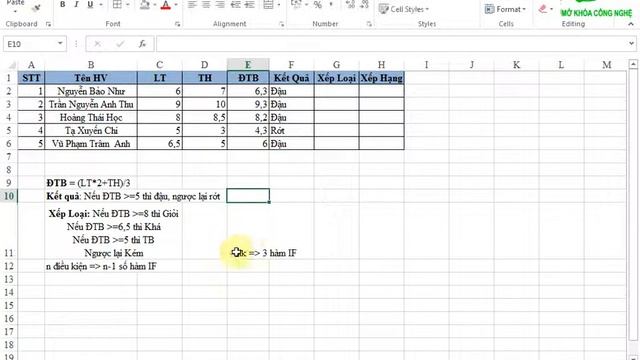This screenshot has height=360, width=640.
Task: Click Format Painter brush
Action: pyautogui.click(x=36, y=7)
